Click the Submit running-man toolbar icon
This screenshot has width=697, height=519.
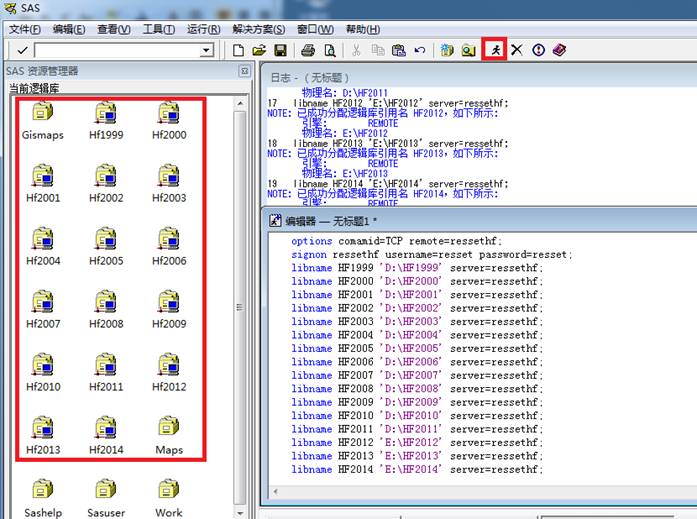(494, 49)
